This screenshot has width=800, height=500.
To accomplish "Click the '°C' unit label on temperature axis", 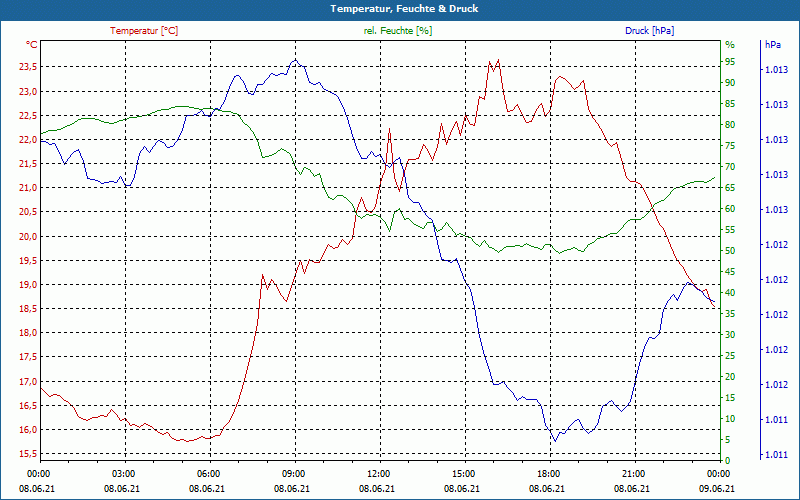I will (32, 45).
